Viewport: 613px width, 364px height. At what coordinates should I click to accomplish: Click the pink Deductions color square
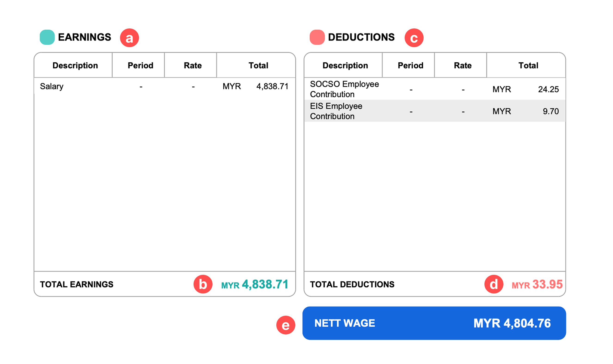317,37
